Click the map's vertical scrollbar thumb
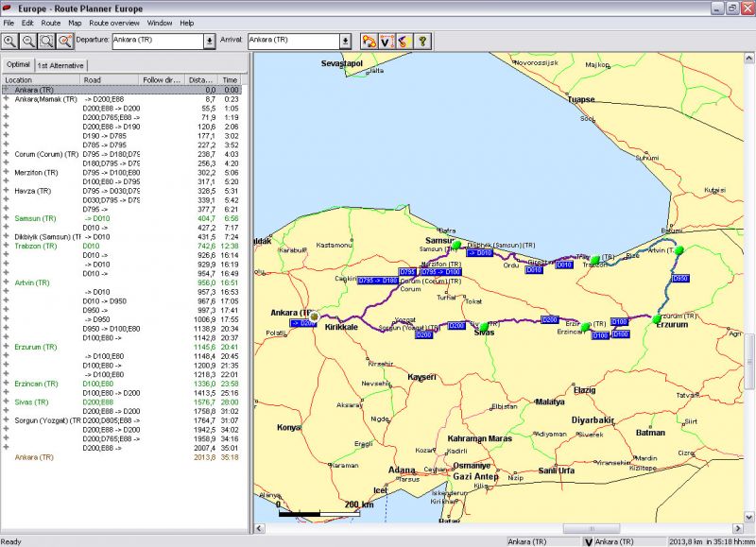The height and width of the screenshot is (547, 756). click(x=749, y=361)
